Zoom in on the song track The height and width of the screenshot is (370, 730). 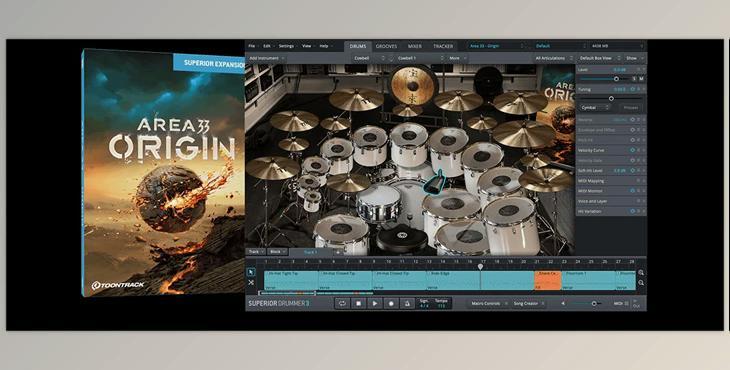pyautogui.click(x=641, y=273)
